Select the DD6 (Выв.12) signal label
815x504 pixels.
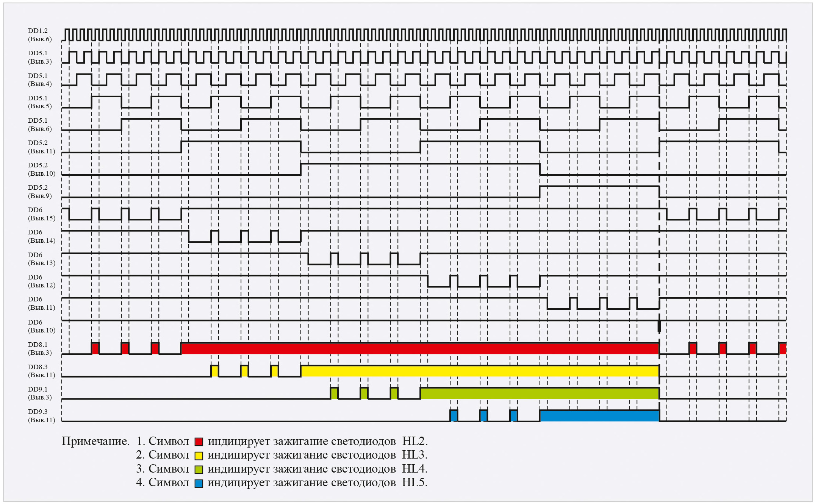pos(42,281)
